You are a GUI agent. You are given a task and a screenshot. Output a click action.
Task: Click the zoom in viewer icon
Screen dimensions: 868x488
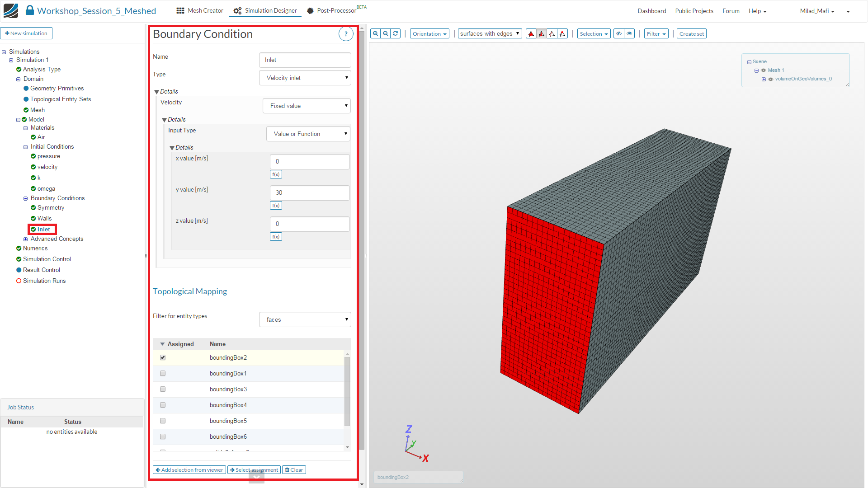(375, 33)
